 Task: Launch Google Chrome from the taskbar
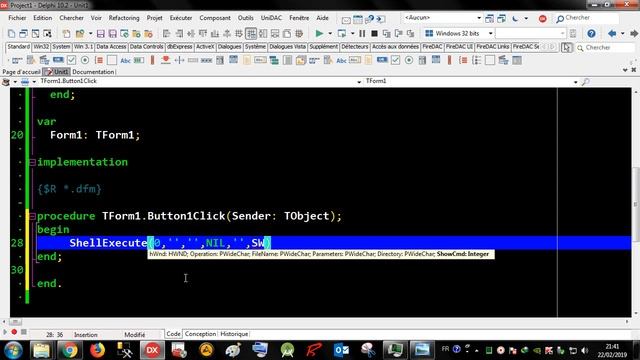(69, 350)
